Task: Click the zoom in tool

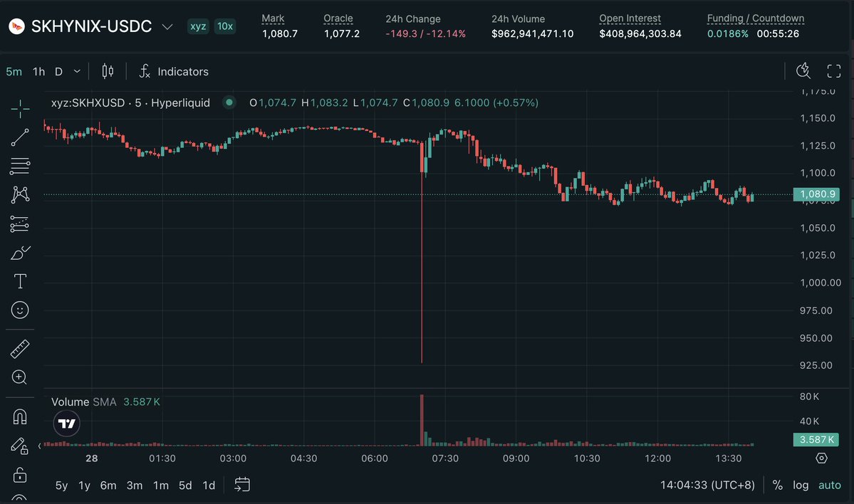Action: (x=20, y=377)
